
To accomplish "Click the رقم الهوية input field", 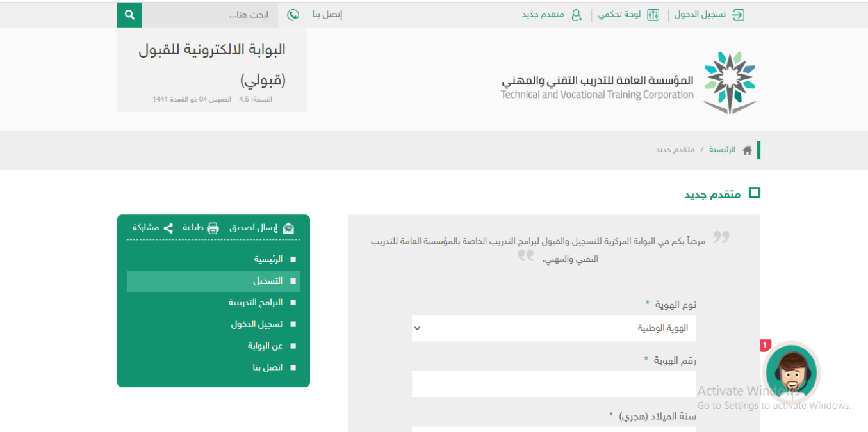I will point(553,384).
